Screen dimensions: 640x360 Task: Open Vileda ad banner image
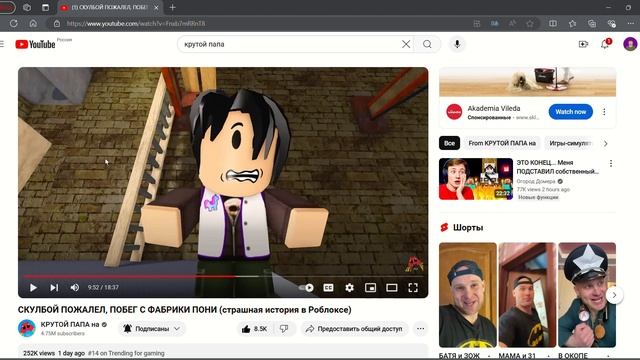527,82
